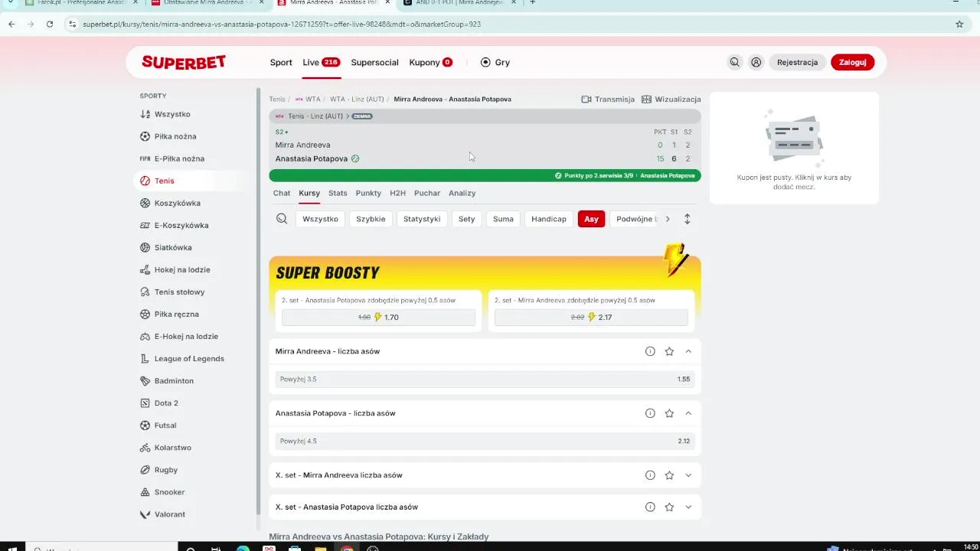
Task: Favorite X. set Mirra Andreeva asów market
Action: tap(669, 475)
